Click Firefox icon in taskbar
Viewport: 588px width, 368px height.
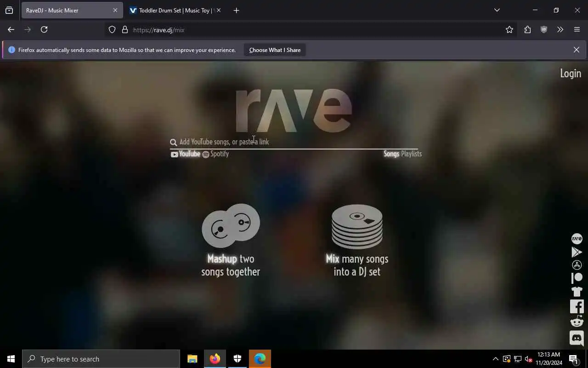(x=215, y=359)
